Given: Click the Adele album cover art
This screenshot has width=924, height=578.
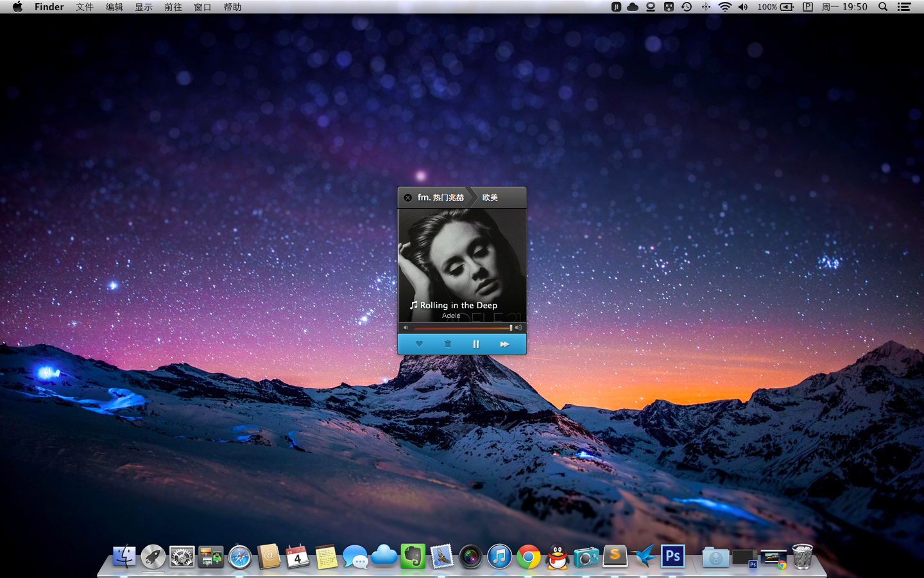Looking at the screenshot, I should click(x=462, y=265).
